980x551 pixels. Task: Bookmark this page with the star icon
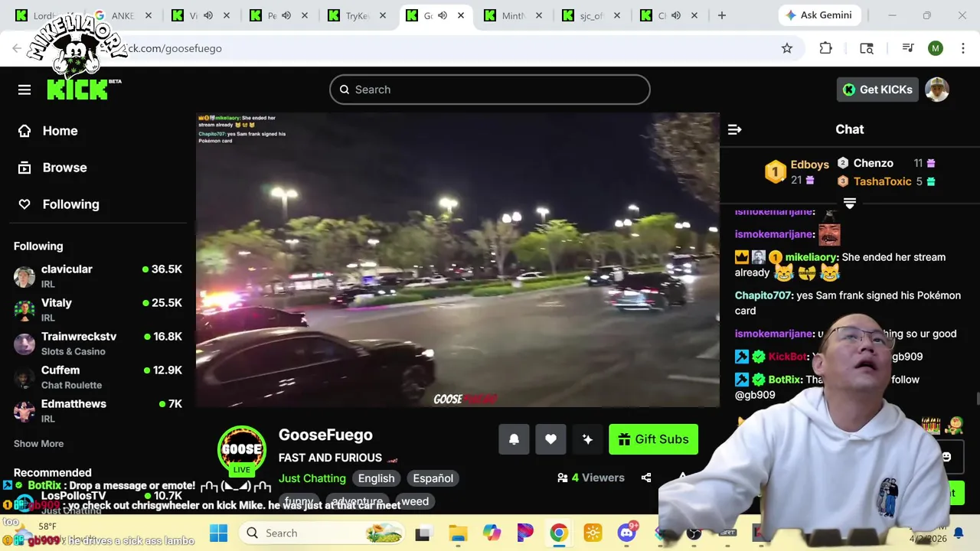pos(787,48)
